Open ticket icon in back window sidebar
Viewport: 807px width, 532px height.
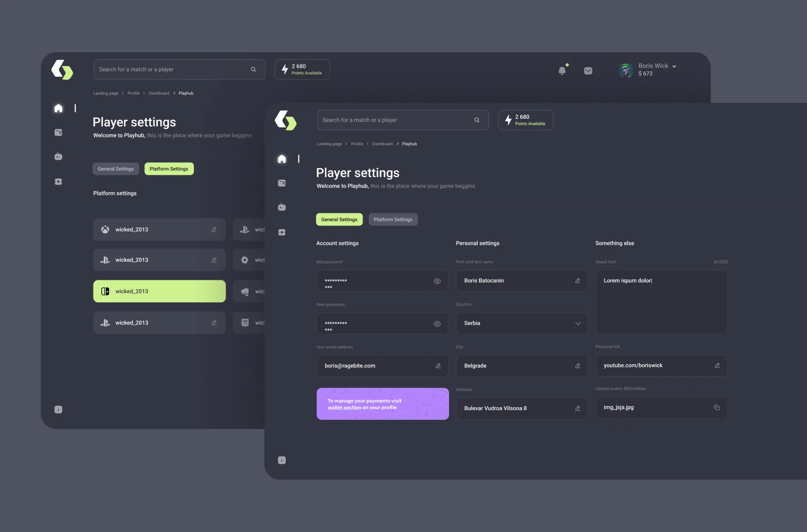coord(58,182)
